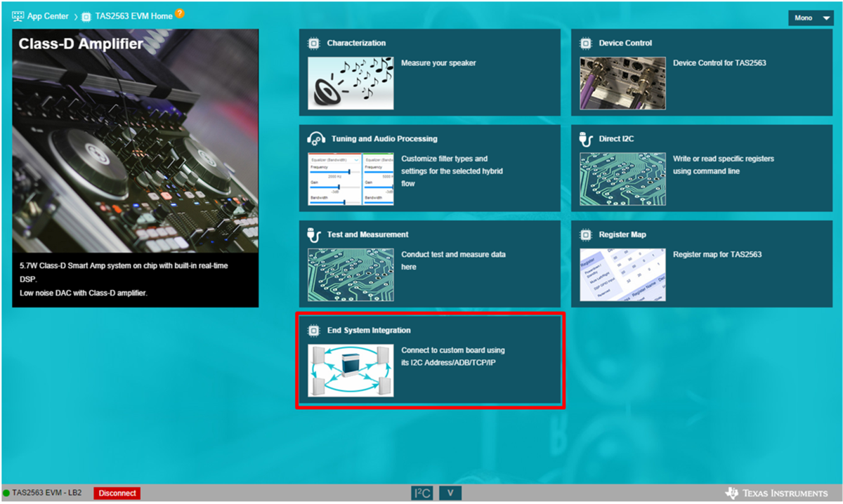Open the Equalizer sliders preview thumbnail
This screenshot has width=843, height=504.
pos(351,179)
